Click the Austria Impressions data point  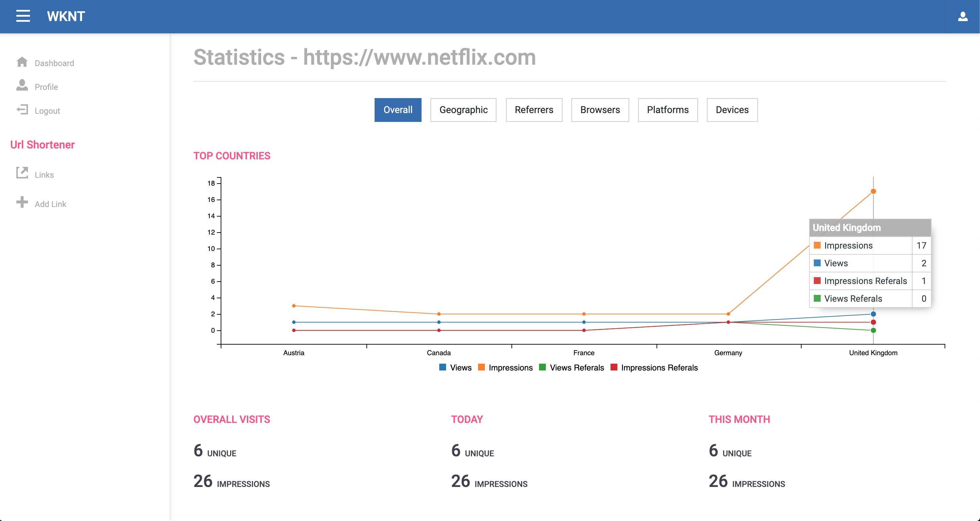point(294,305)
